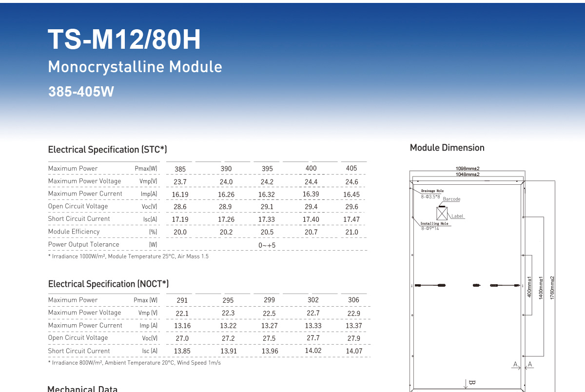Select the 13.85 NOCT Isc value
Viewport: 585px width, 392px height.
(182, 351)
